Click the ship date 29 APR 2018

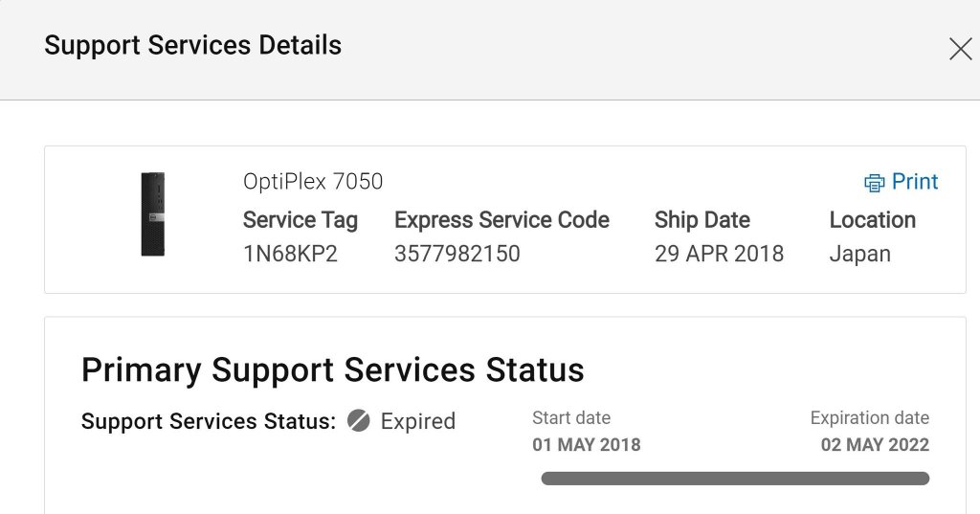(x=720, y=254)
